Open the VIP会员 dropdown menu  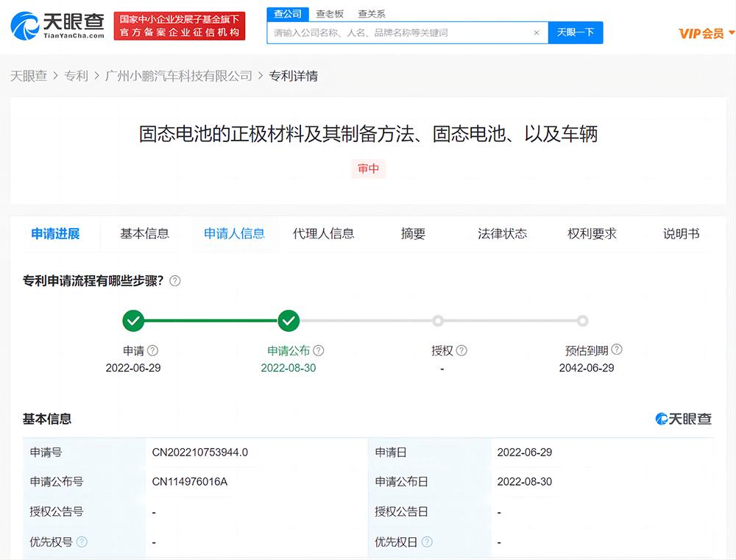(x=706, y=33)
